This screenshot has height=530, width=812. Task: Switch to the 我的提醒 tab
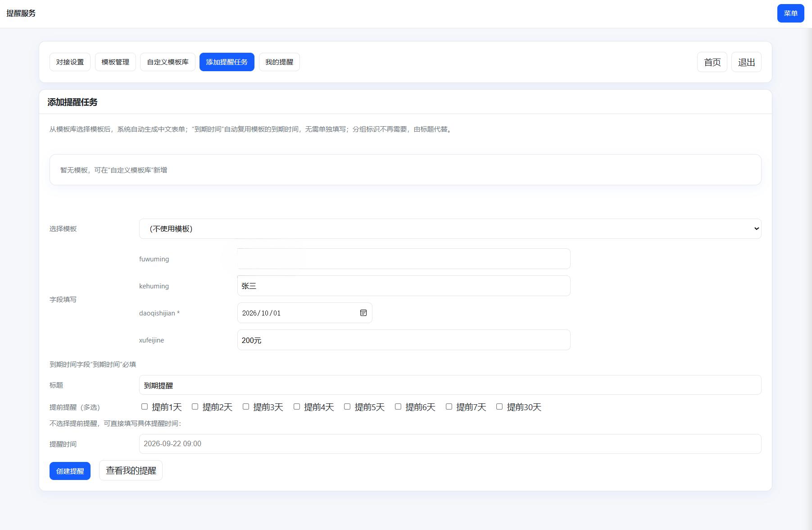(x=279, y=62)
